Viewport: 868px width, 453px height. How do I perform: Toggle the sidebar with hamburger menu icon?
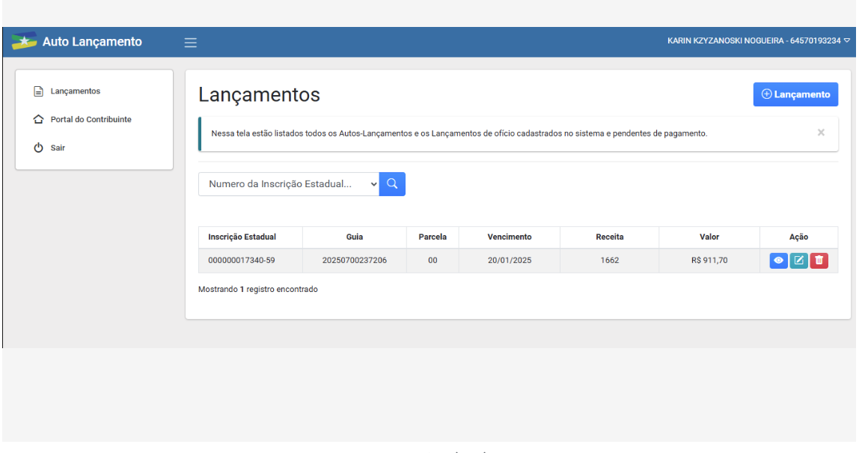191,43
